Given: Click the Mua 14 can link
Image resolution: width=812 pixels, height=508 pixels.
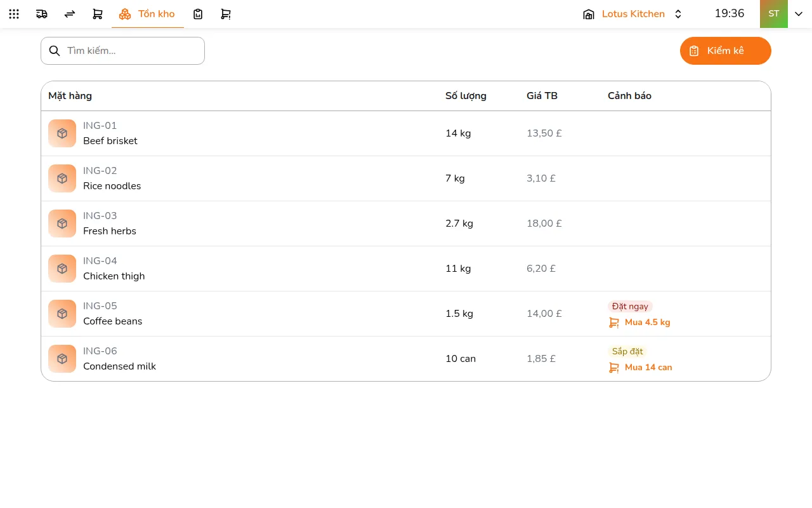Looking at the screenshot, I should tap(640, 368).
